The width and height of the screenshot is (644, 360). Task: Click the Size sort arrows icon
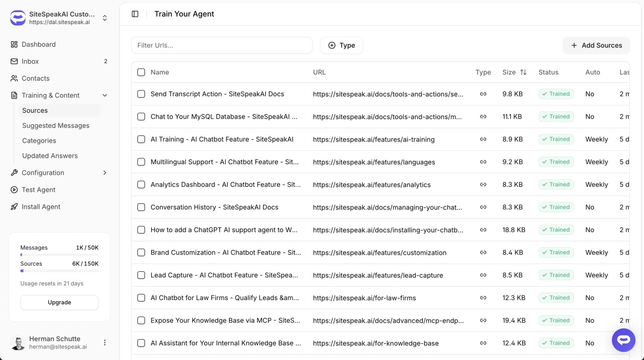(x=523, y=72)
